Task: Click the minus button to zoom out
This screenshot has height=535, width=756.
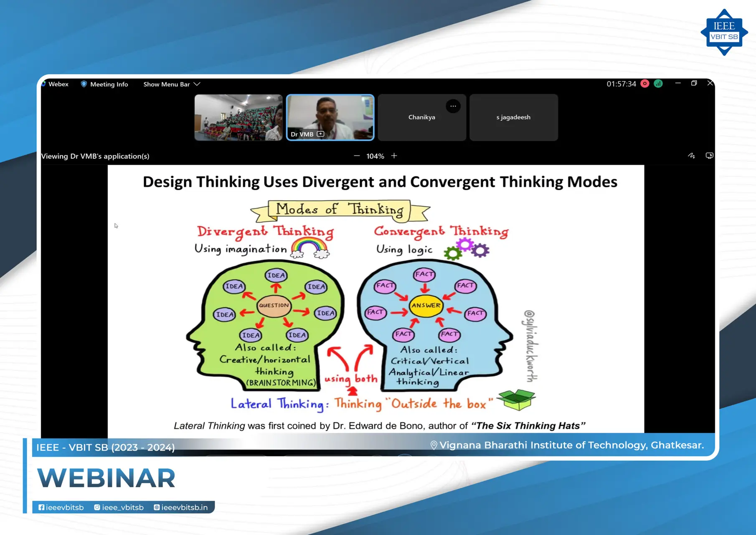Action: pyautogui.click(x=357, y=155)
